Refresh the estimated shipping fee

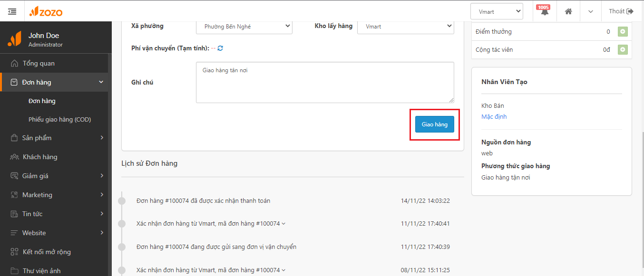point(220,48)
